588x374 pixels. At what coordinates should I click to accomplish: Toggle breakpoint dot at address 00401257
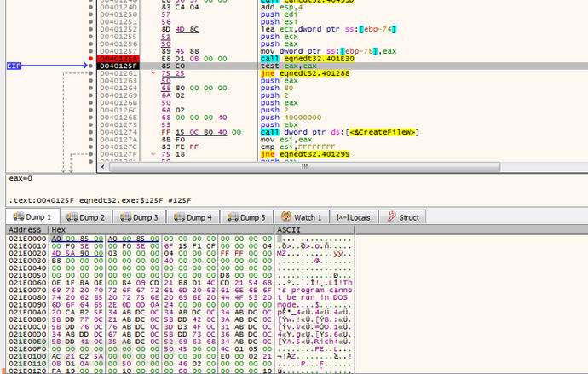coord(90,51)
